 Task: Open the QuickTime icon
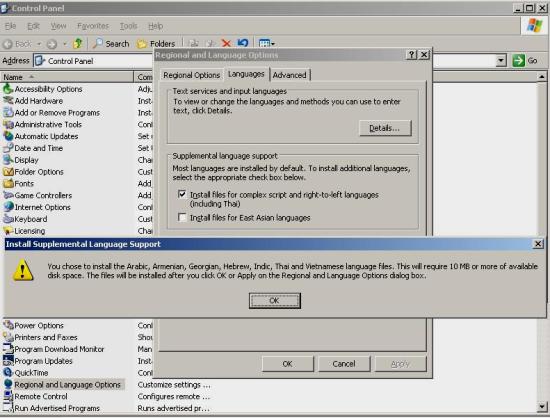click(8, 373)
